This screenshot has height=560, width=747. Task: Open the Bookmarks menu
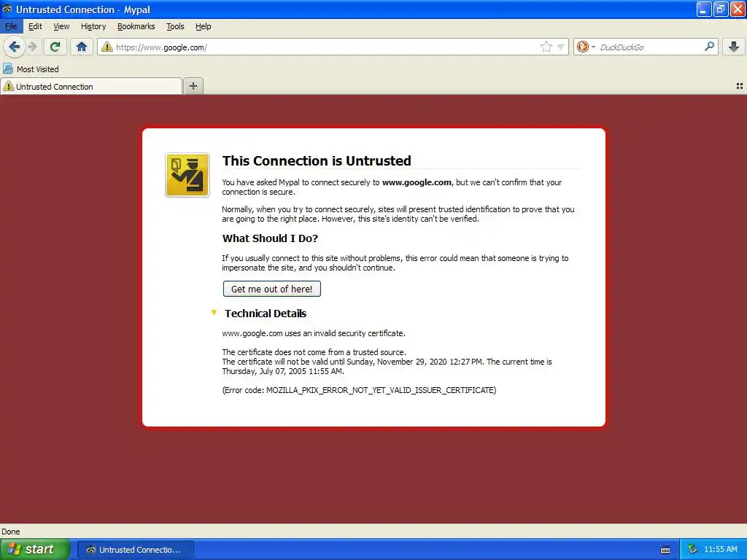[136, 27]
